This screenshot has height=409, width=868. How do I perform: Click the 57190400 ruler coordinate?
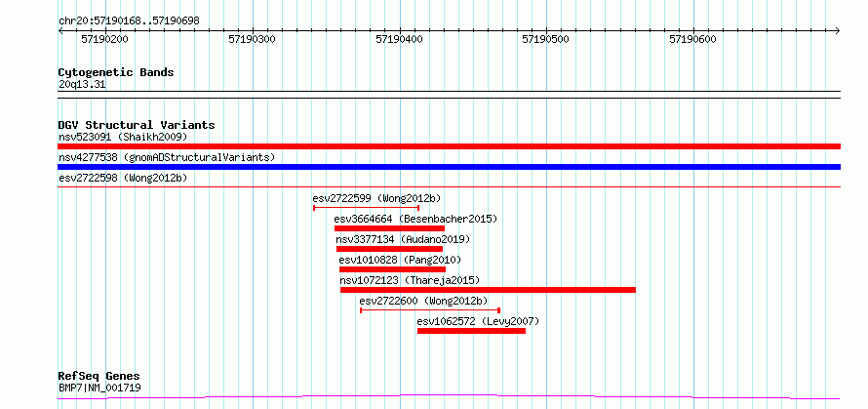click(x=399, y=39)
